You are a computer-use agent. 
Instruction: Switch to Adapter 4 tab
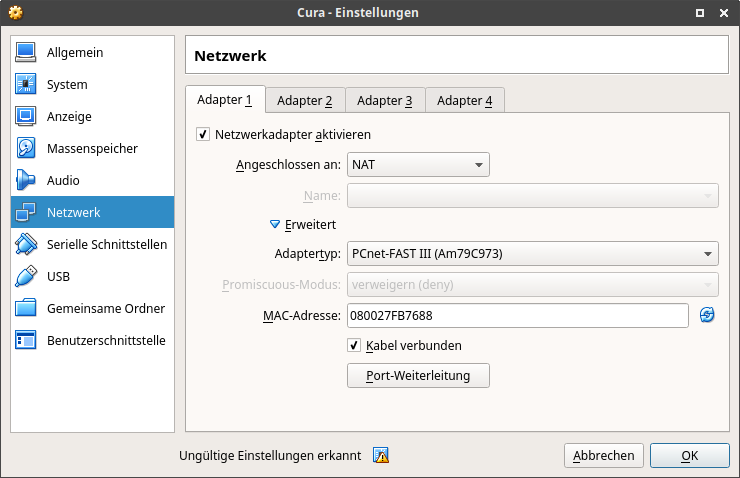pos(465,101)
